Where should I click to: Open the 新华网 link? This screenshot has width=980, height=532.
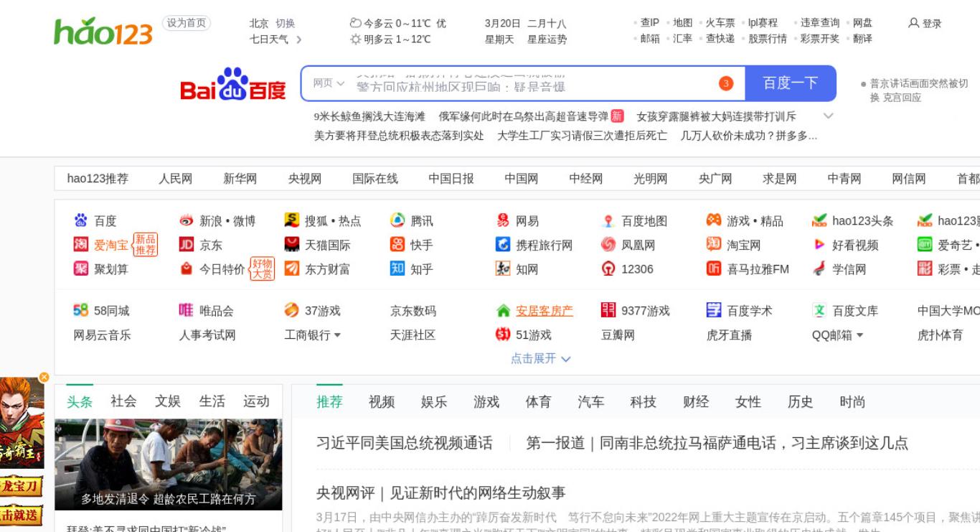pos(240,179)
